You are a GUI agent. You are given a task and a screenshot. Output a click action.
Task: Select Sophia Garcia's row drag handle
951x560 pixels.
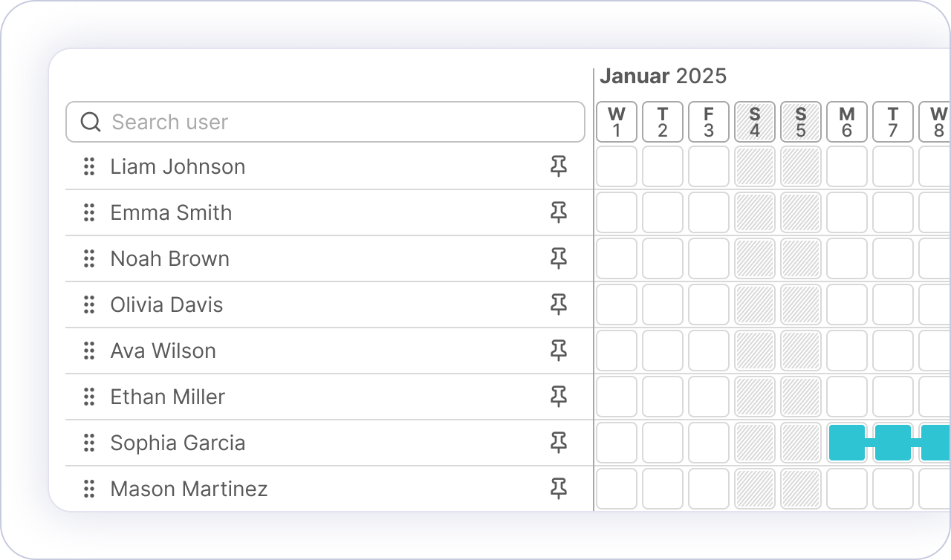click(x=89, y=443)
